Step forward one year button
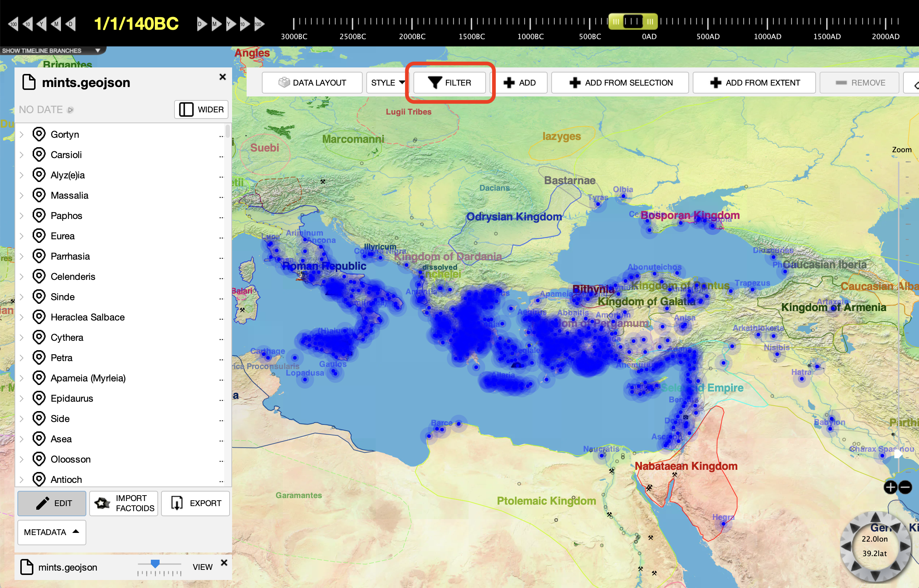The height and width of the screenshot is (588, 919). coord(231,24)
